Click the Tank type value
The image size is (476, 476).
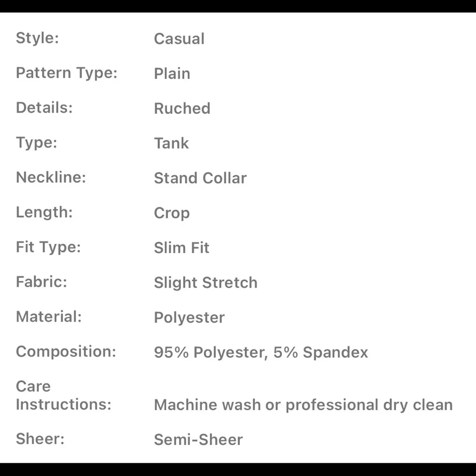pyautogui.click(x=171, y=143)
